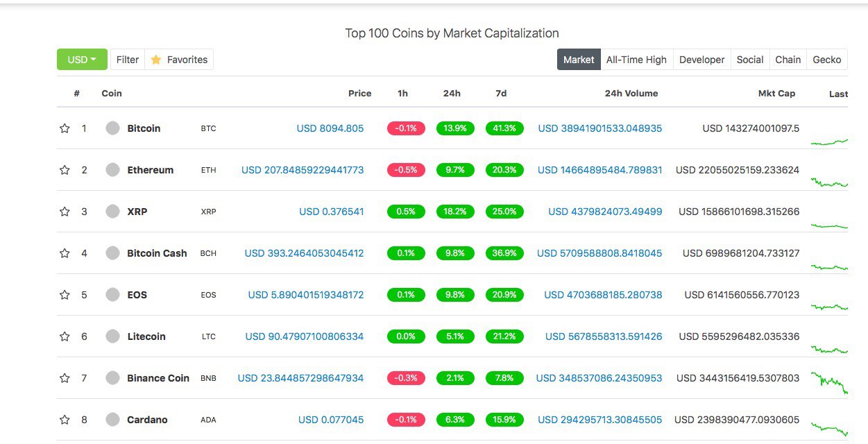Switch to the All-Time High tab
Viewport: 868px width, 444px height.
[x=636, y=60]
